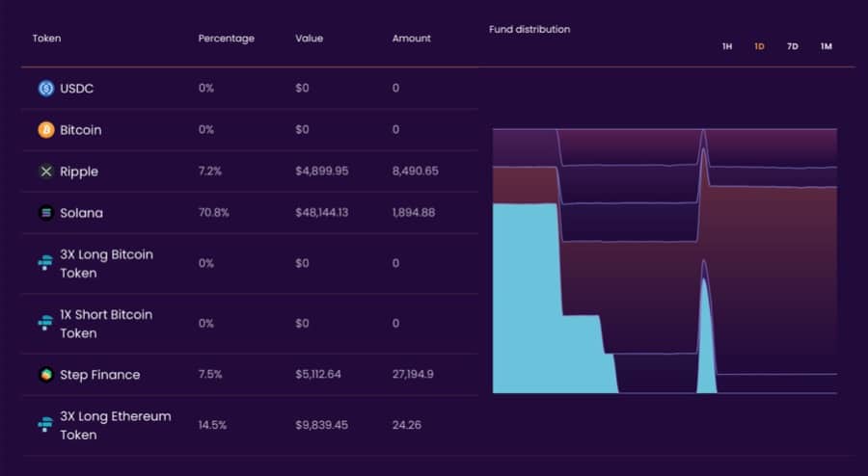Click the Value column header

pyautogui.click(x=310, y=39)
